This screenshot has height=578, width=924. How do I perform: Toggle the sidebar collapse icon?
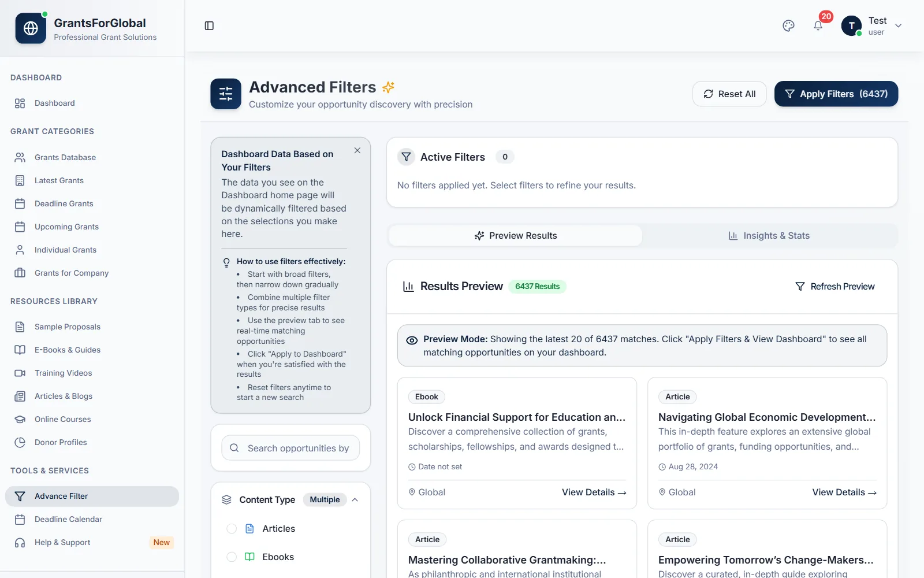point(209,25)
